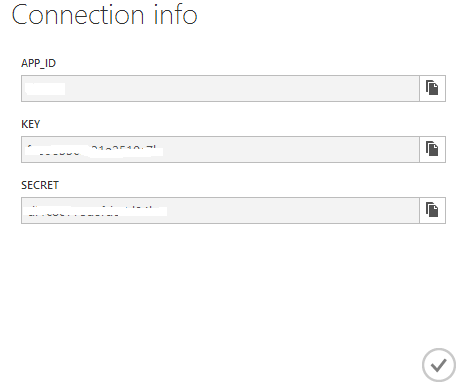Click the middle of the APP_ID input box
469x390 pixels.
(x=220, y=88)
